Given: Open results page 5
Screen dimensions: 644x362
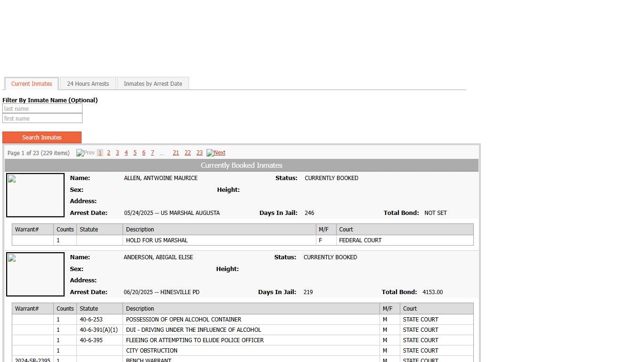Looking at the screenshot, I should [135, 153].
